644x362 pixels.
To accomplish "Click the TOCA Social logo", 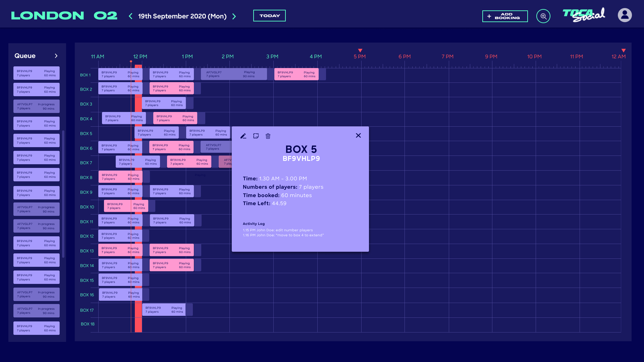I will [x=584, y=15].
